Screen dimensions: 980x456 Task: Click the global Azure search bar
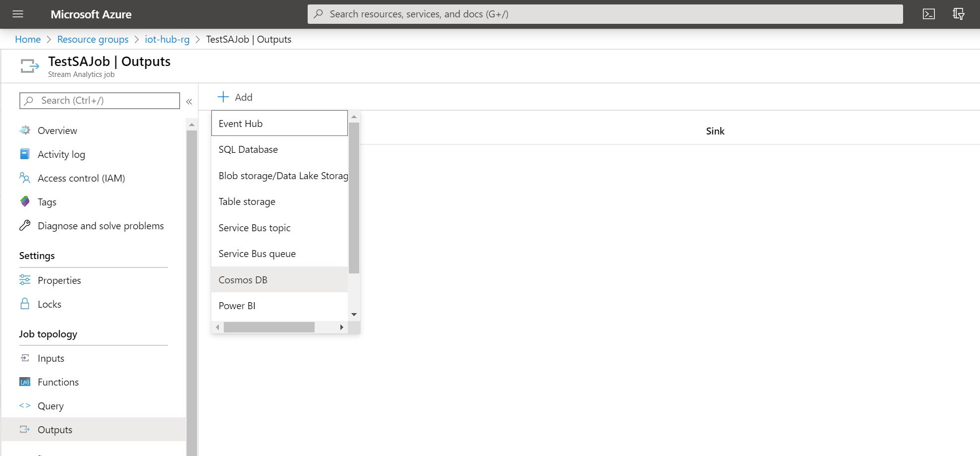(605, 14)
